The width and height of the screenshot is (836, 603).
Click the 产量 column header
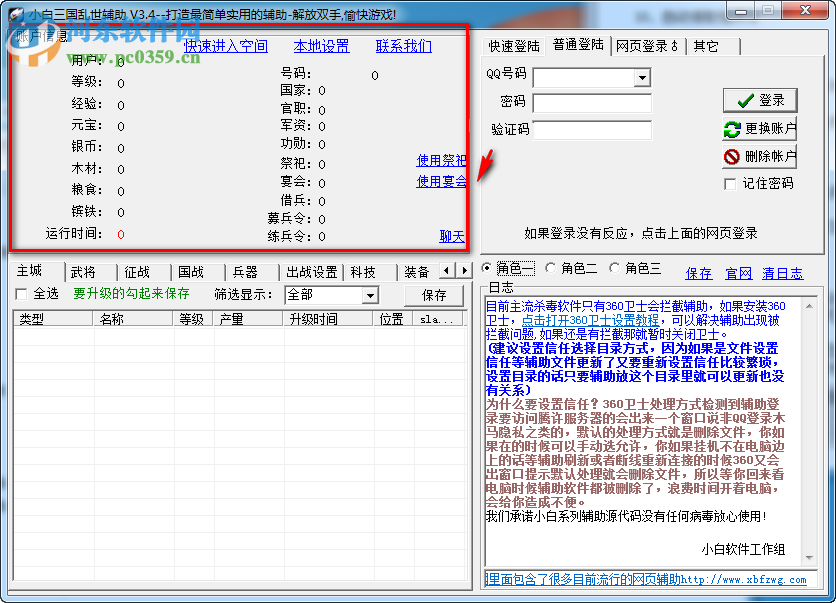coord(248,319)
